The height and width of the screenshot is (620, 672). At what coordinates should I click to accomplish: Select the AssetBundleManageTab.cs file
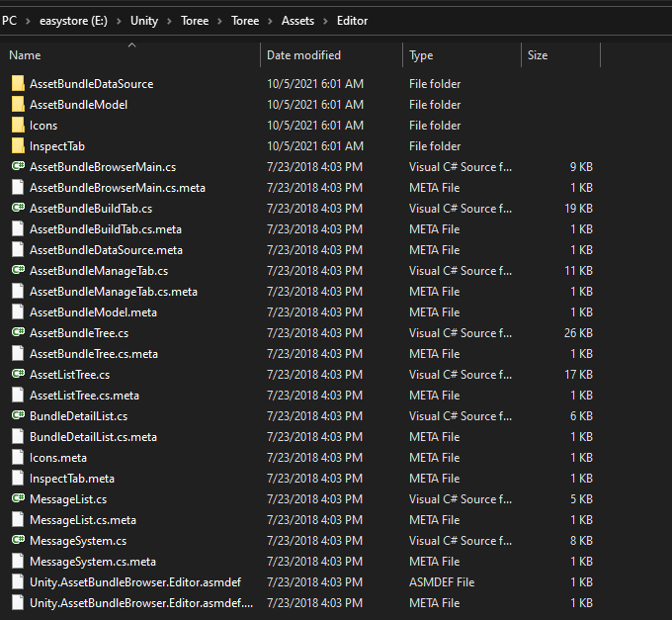coord(99,271)
